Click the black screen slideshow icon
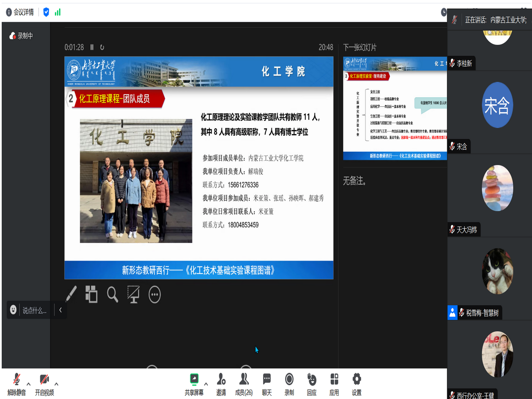The width and height of the screenshot is (532, 399). [x=133, y=294]
